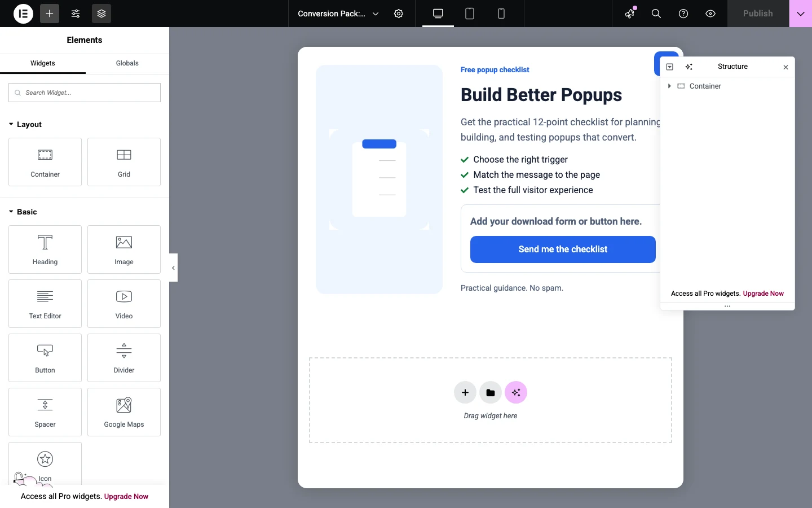Click Add your download form heading text

click(x=556, y=221)
